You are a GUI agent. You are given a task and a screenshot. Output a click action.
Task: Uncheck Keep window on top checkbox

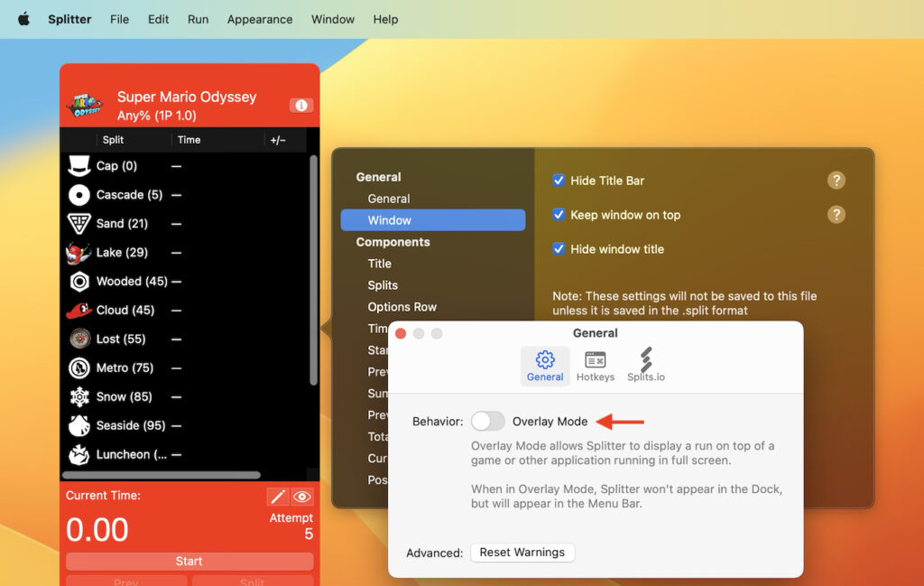(x=559, y=215)
